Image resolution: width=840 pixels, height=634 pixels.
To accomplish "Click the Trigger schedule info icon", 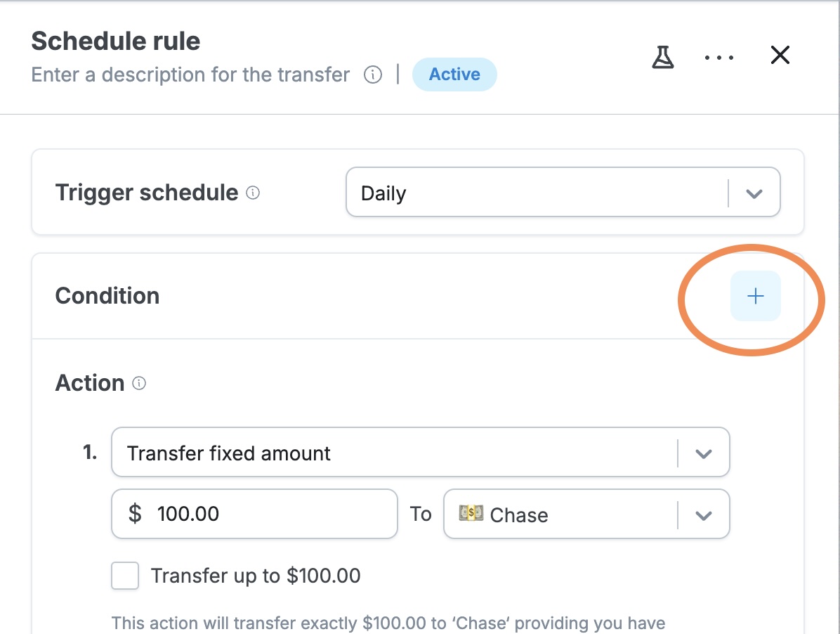I will pos(253,193).
